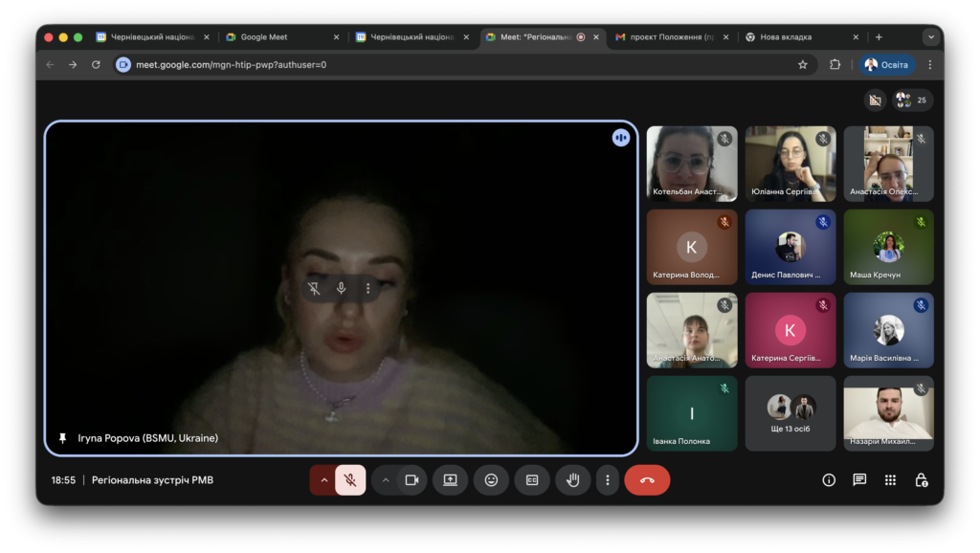Show the participants list with 25 people
Screen dimensions: 980x553
pos(912,100)
